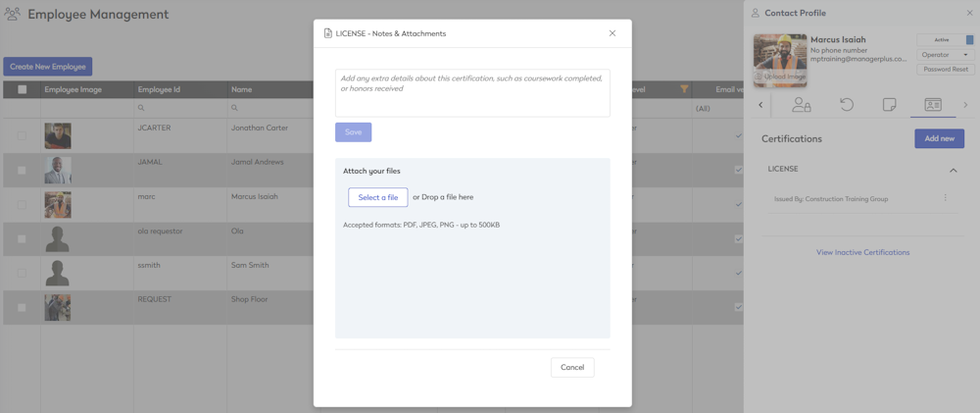
Task: Check the row checkbox for Ola
Action: [22, 239]
